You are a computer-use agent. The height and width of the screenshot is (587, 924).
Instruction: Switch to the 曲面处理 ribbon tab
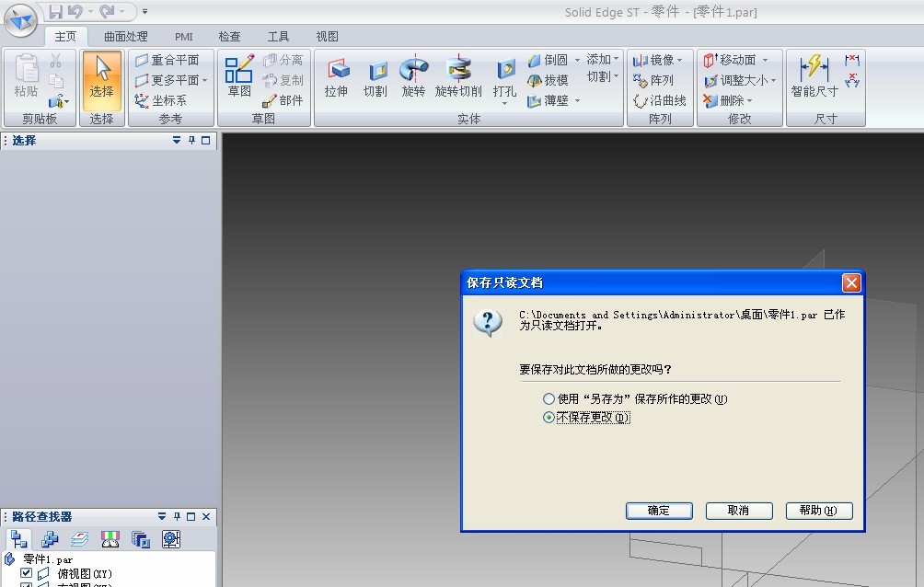pos(125,37)
